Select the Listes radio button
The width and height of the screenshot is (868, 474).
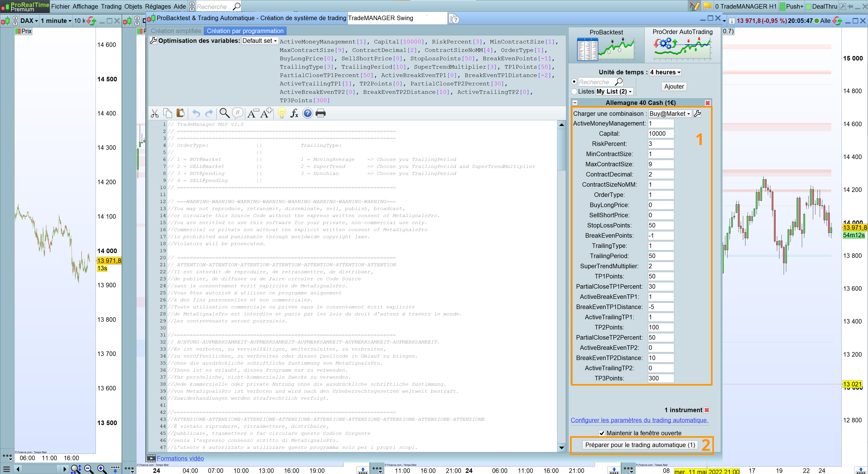tap(574, 92)
